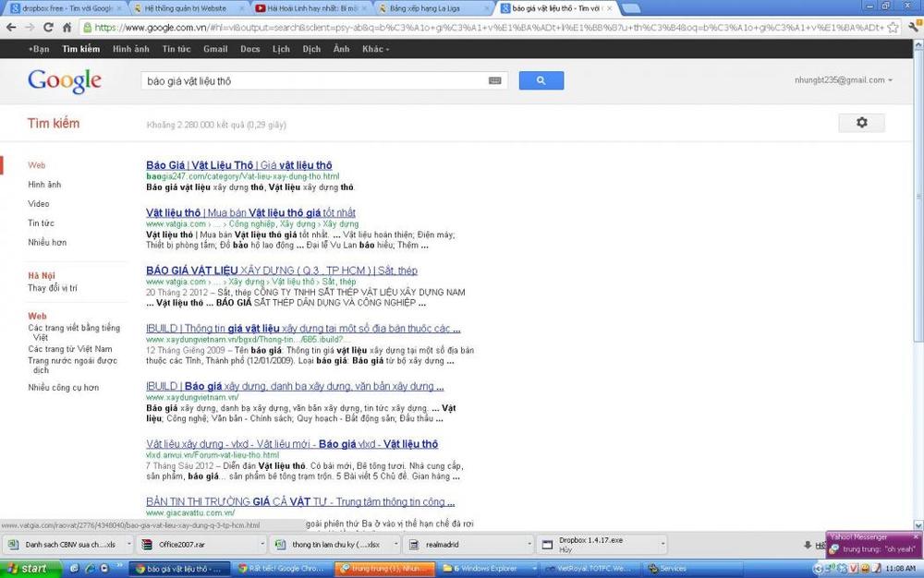This screenshot has height=578, width=924.
Task: Switch to the 'dropbox free' tab
Action: click(x=66, y=8)
